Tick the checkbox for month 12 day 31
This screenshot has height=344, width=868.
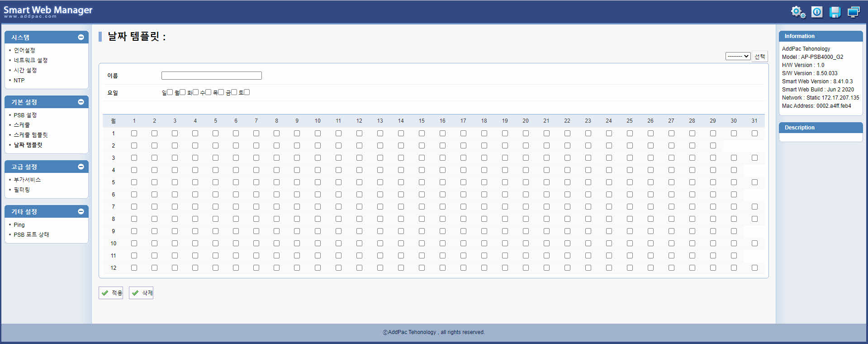[754, 268]
